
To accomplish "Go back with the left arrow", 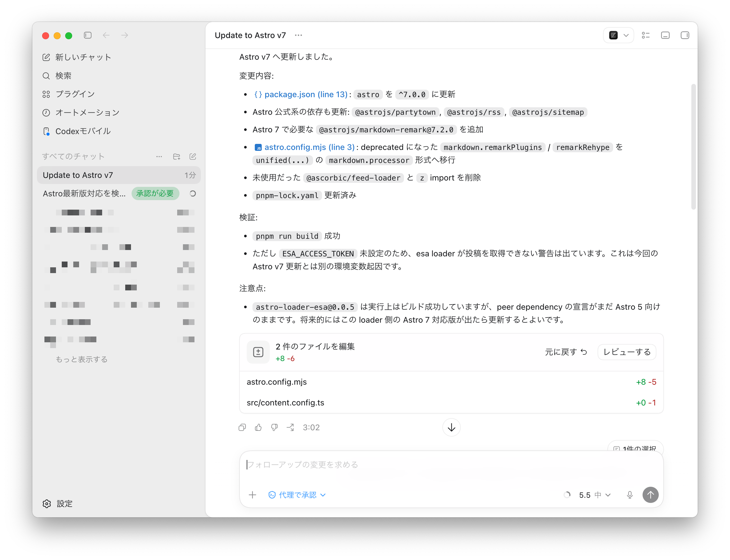I will tap(106, 35).
